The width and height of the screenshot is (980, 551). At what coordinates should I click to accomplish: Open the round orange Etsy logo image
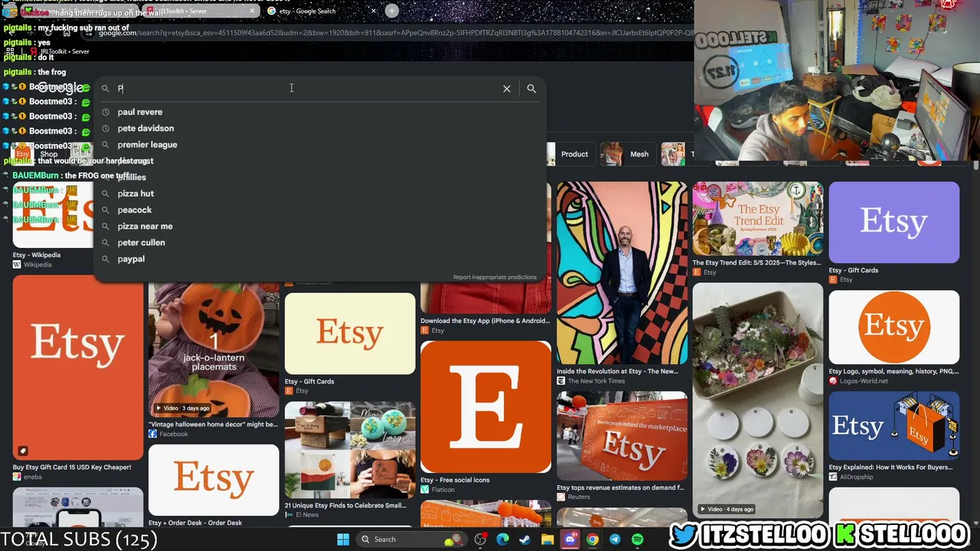[893, 327]
